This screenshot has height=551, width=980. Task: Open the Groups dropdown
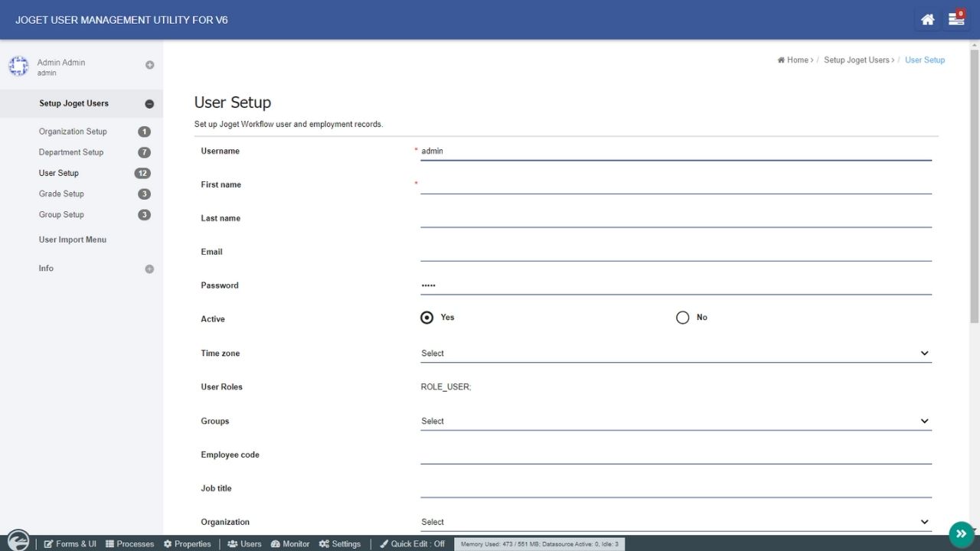click(x=675, y=422)
